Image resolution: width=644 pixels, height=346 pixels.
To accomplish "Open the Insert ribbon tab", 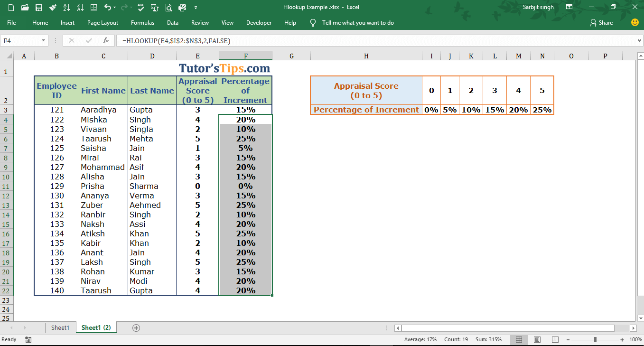I will [x=67, y=23].
